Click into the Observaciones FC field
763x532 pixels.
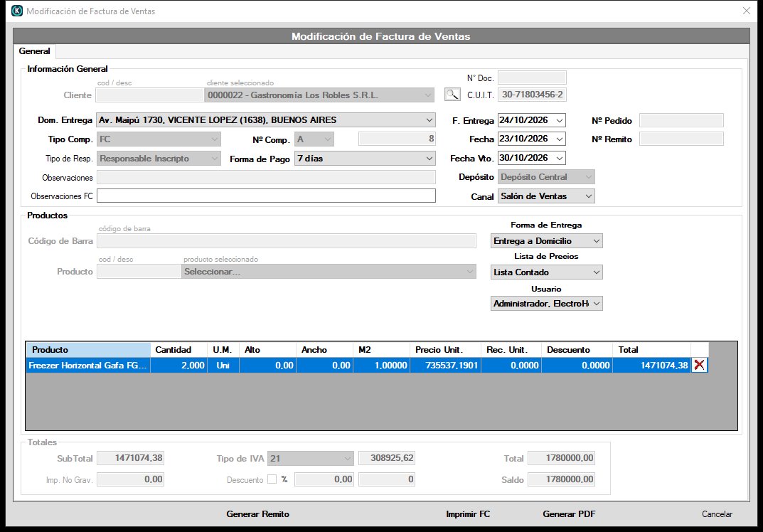[x=266, y=196]
